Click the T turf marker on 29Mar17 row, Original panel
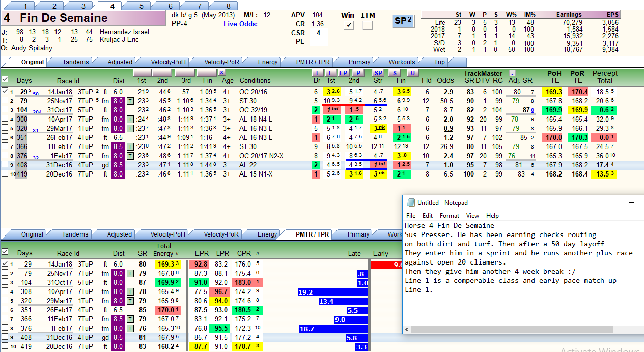The image size is (644, 352). pyautogui.click(x=130, y=128)
